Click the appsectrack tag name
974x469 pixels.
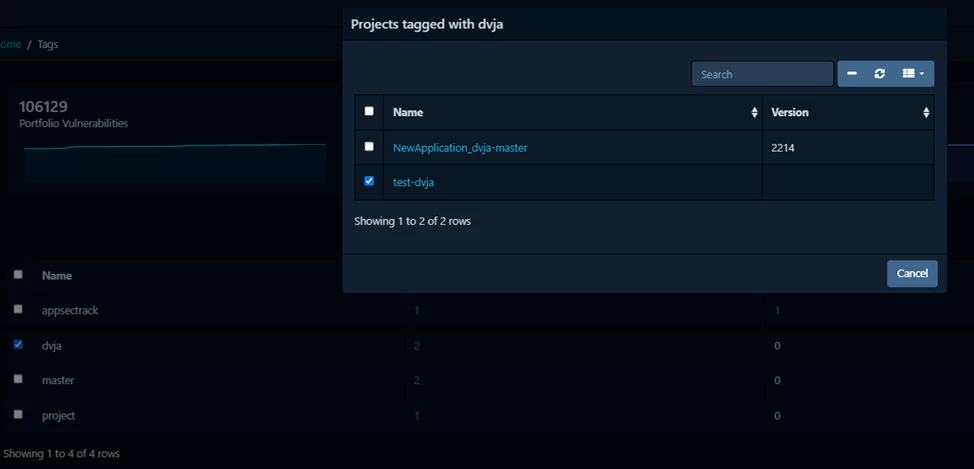coord(70,311)
